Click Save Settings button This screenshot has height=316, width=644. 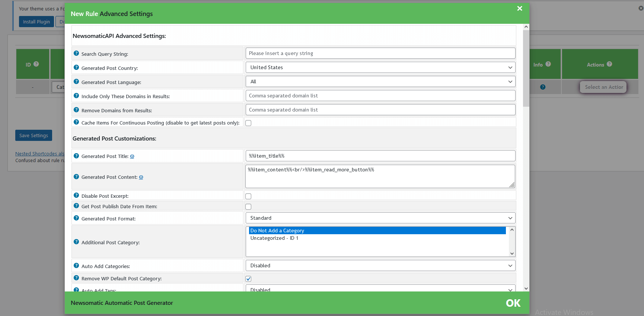34,135
